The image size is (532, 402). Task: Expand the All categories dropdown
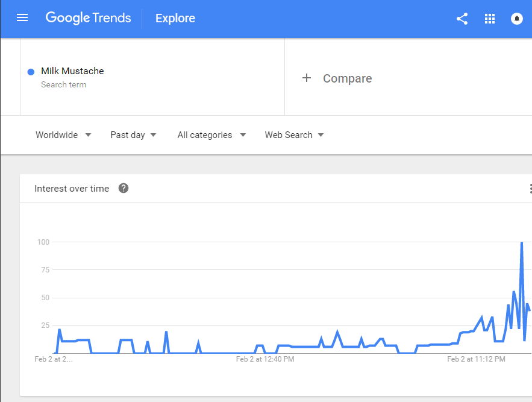coord(211,135)
